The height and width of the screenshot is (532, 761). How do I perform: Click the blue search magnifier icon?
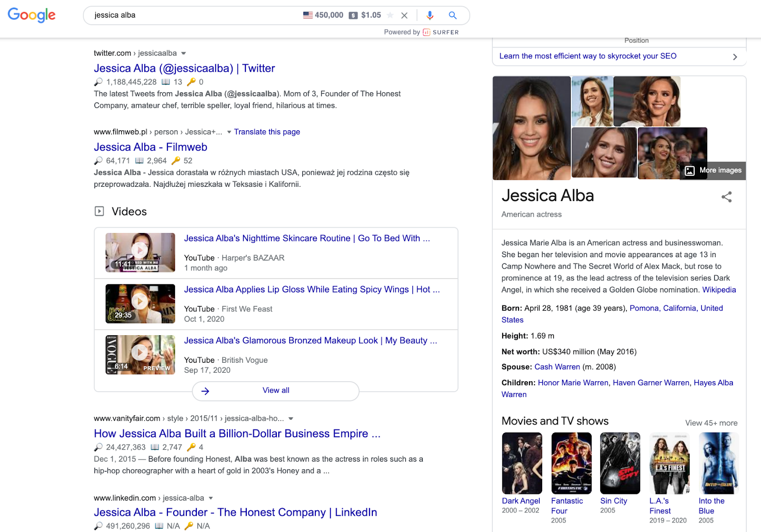click(453, 15)
